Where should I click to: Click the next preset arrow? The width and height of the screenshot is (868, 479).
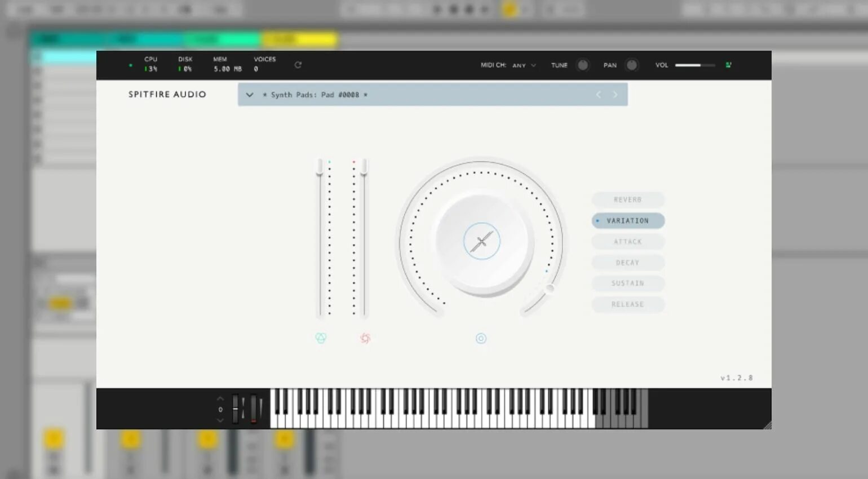(x=615, y=94)
